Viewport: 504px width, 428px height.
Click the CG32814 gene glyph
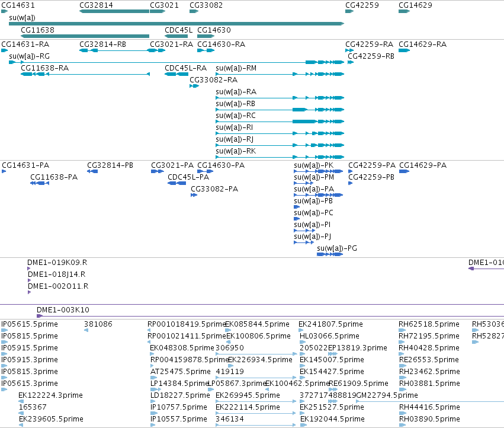pos(114,11)
